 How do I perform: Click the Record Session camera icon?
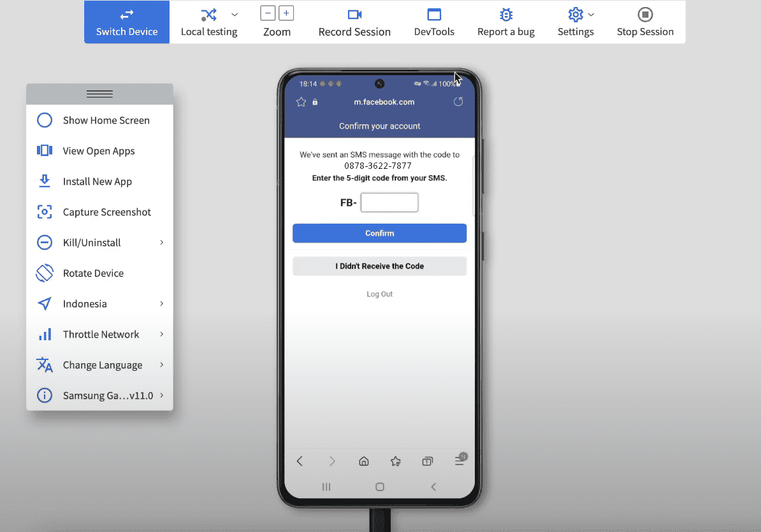pyautogui.click(x=354, y=15)
